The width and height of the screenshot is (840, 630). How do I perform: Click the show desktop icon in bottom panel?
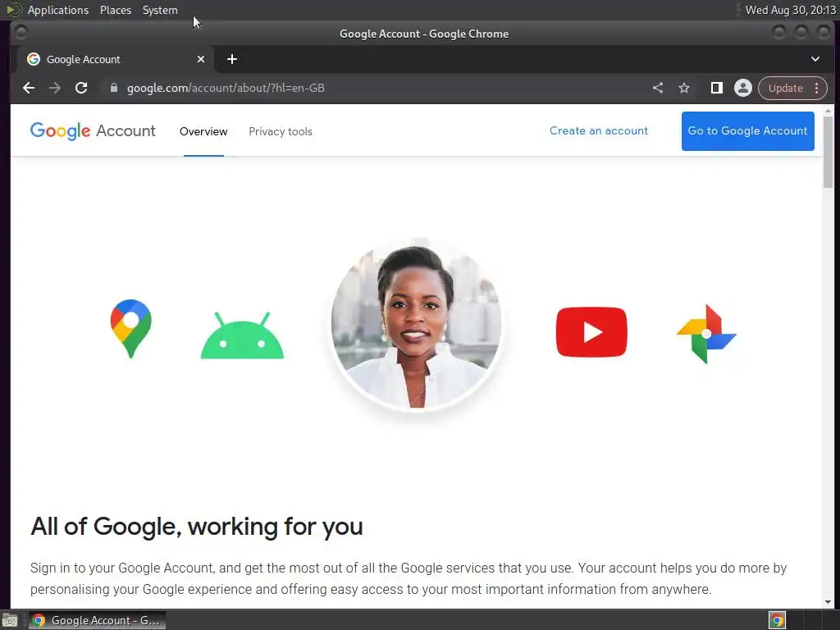(x=10, y=620)
